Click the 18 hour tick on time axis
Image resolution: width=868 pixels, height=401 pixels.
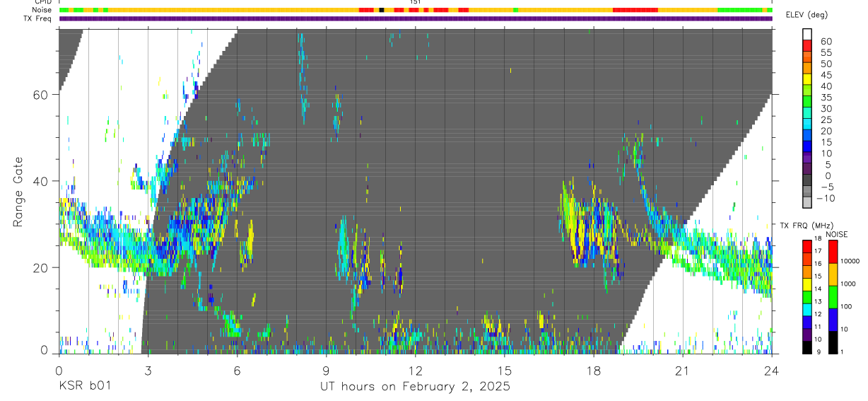pyautogui.click(x=594, y=371)
